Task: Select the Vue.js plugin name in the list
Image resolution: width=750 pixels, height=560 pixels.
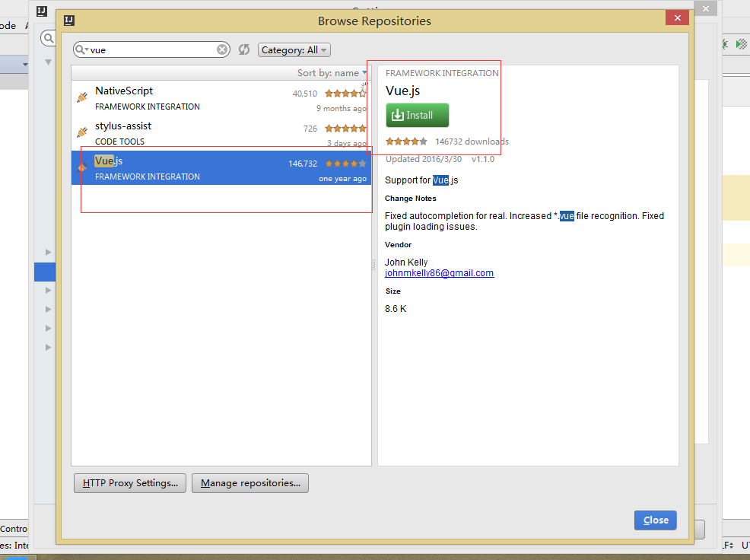Action: (x=109, y=161)
